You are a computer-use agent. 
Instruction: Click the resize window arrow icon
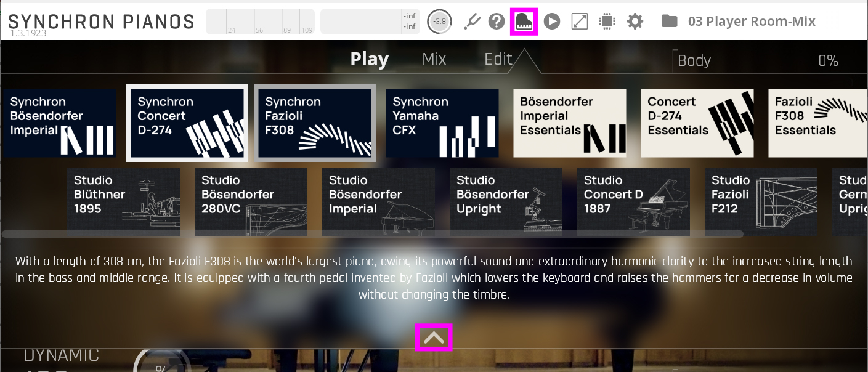[580, 22]
